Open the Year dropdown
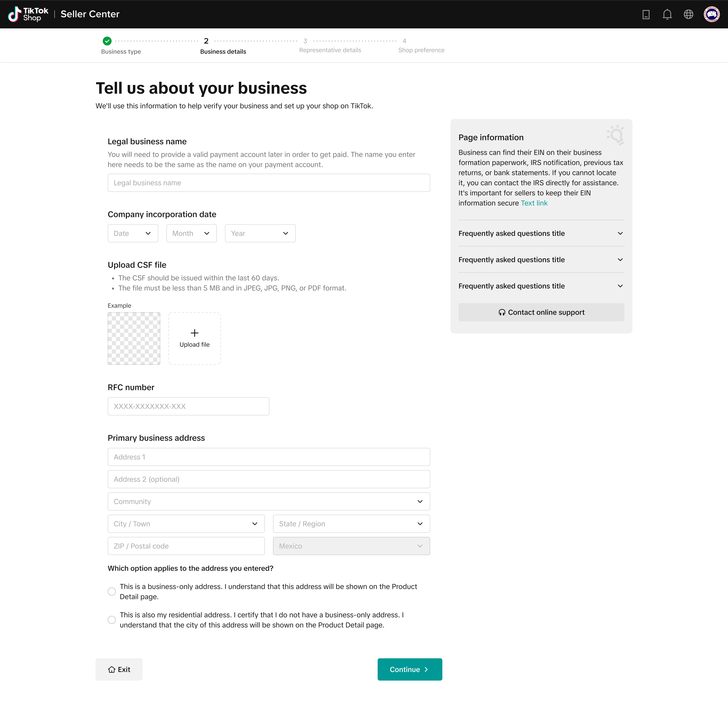The width and height of the screenshot is (728, 701). click(260, 233)
